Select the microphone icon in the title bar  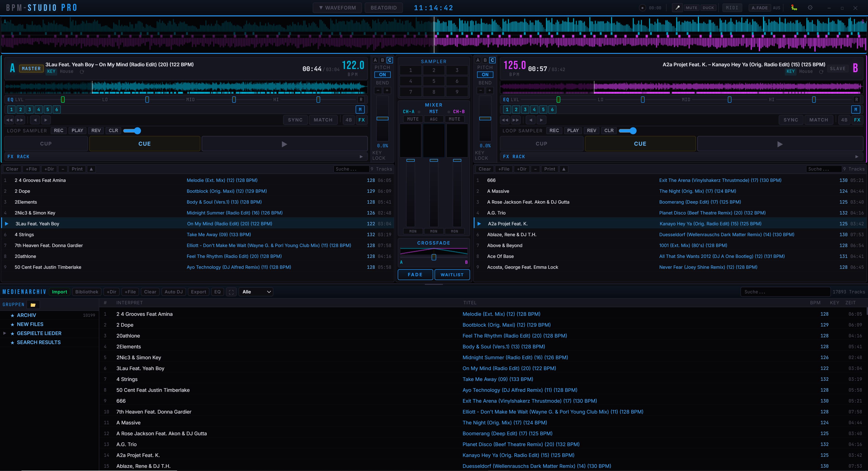[678, 7]
